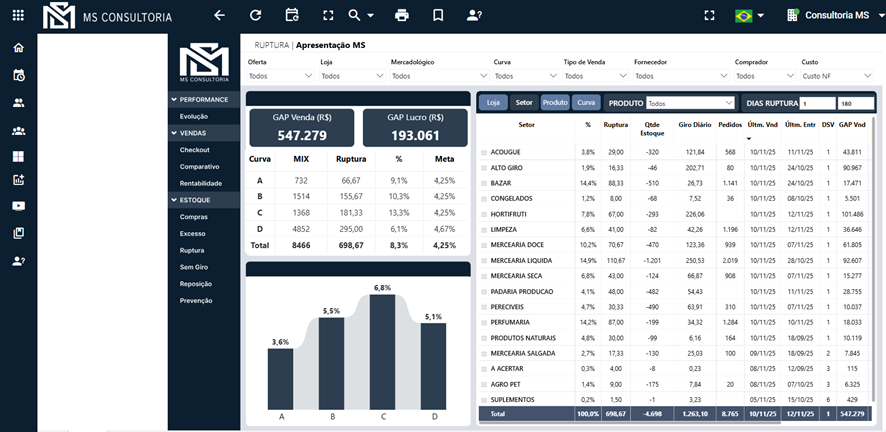Expand the ACOUGUE row in the table
This screenshot has width=886, height=432.
click(484, 152)
